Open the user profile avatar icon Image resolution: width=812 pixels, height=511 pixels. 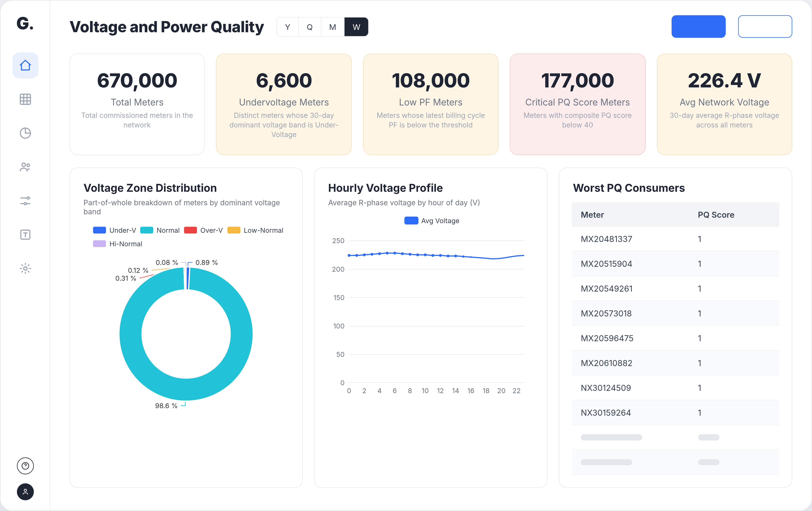(25, 492)
